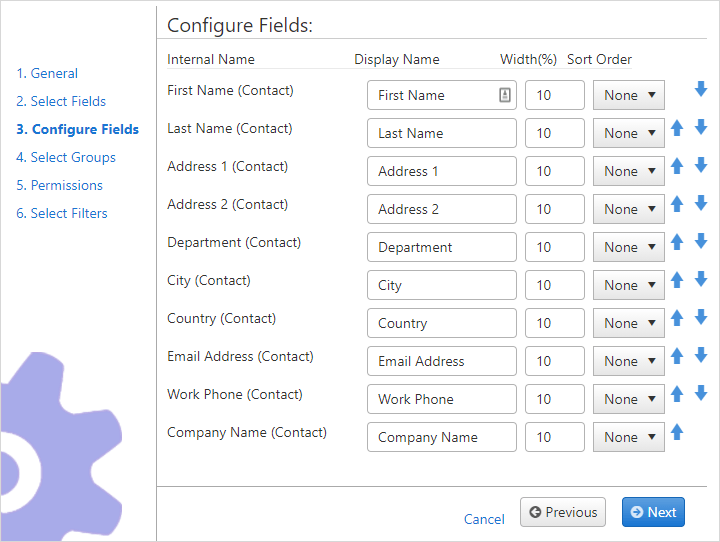Click contact card icon in First Name box
Screen dimensions: 720x542
505,95
